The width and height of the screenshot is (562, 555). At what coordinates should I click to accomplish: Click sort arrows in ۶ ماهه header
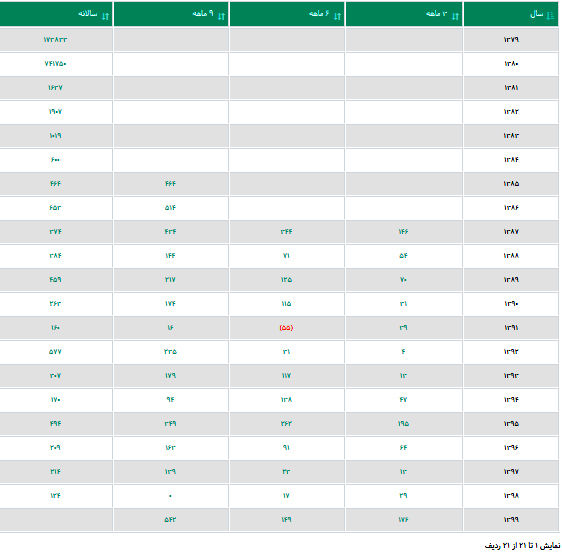pos(337,16)
